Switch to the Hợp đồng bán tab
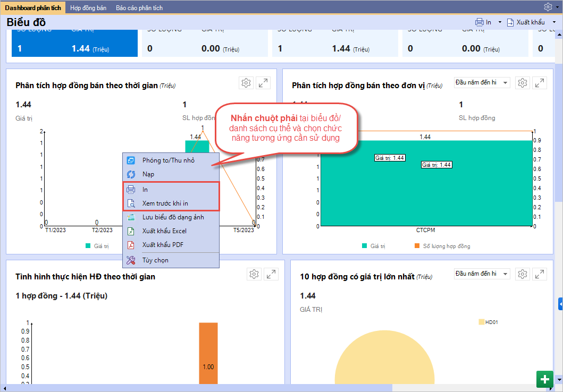Viewport: 563px width, 392px height. tap(88, 8)
